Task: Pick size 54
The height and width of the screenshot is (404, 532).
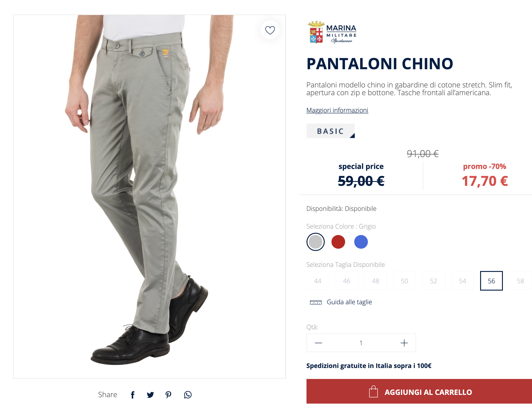Action: click(462, 281)
